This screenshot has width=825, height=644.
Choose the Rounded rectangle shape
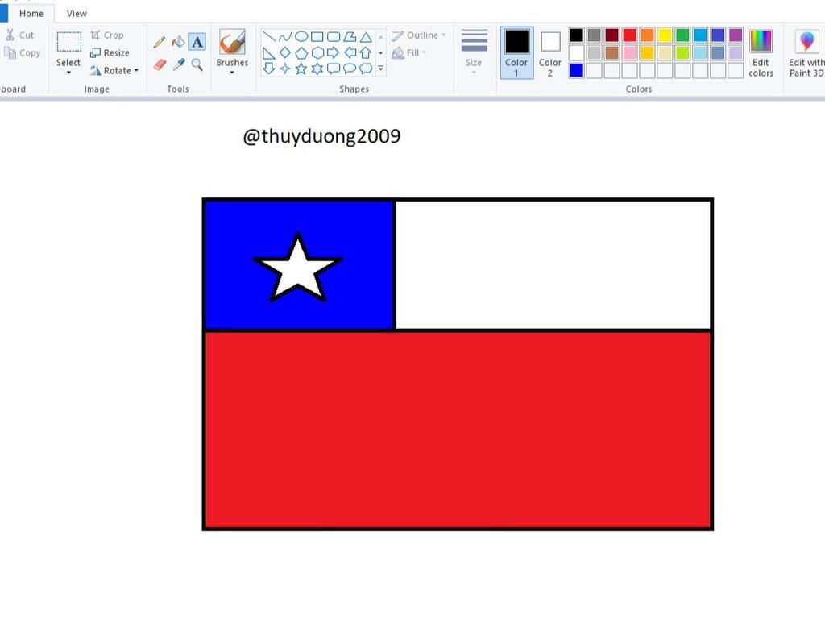click(334, 36)
